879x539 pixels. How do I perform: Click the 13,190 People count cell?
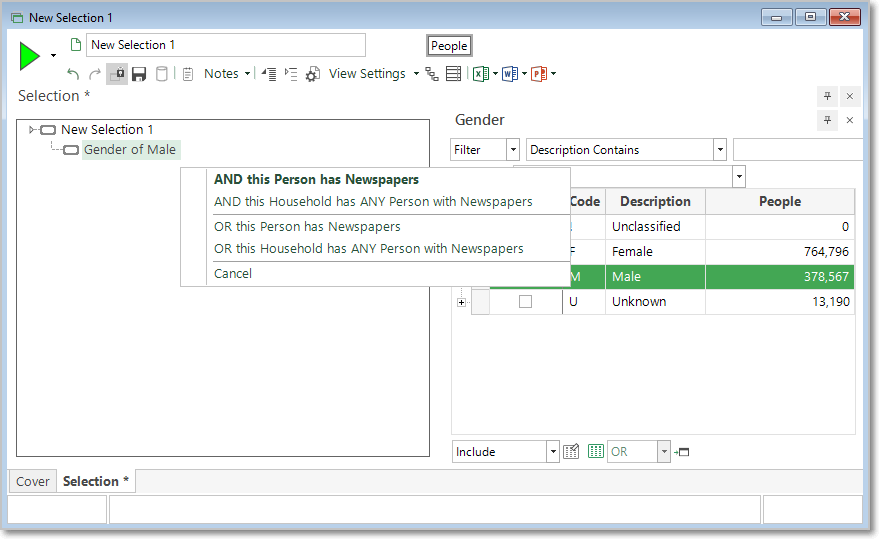[x=780, y=302]
